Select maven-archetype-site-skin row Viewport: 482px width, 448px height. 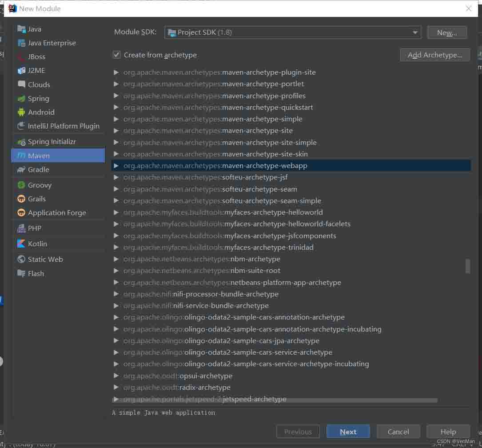click(x=291, y=154)
